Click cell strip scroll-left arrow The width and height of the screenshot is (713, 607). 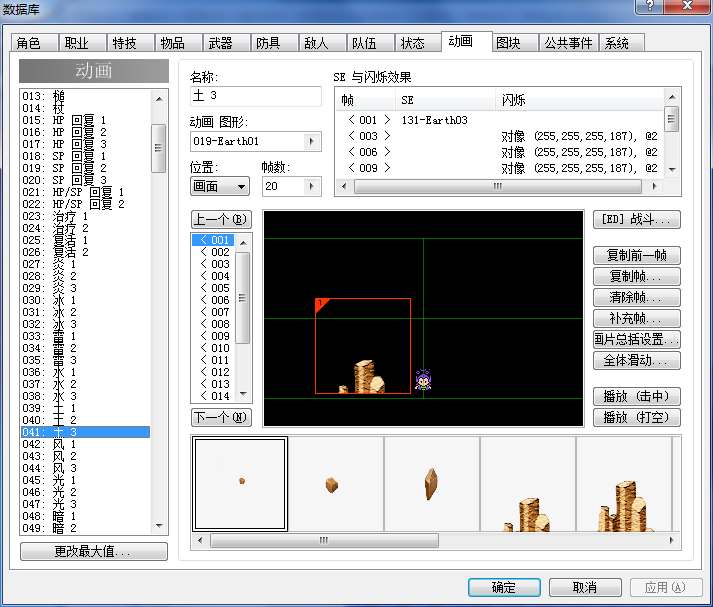tap(200, 541)
